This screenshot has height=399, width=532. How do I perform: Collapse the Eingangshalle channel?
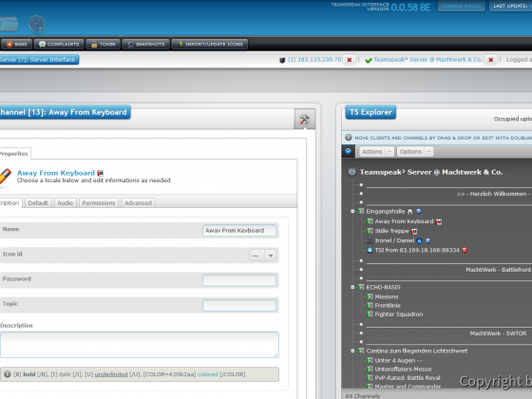[x=352, y=211]
